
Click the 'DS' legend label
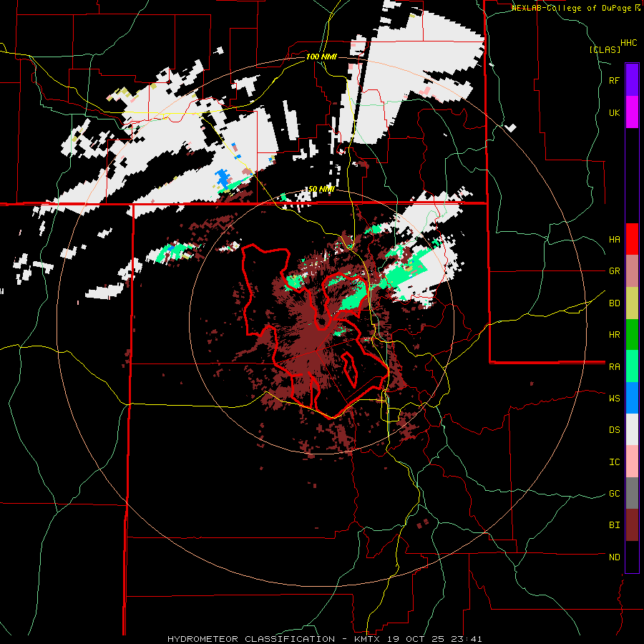pos(614,430)
